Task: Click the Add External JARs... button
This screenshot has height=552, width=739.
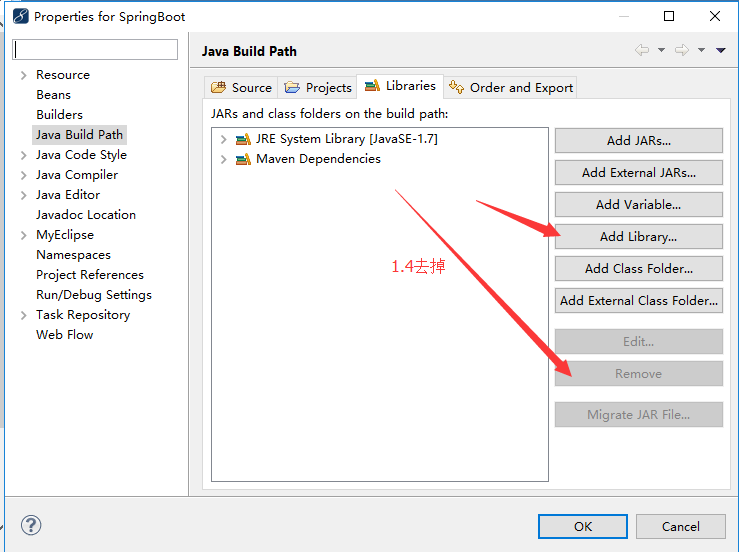Action: [639, 173]
